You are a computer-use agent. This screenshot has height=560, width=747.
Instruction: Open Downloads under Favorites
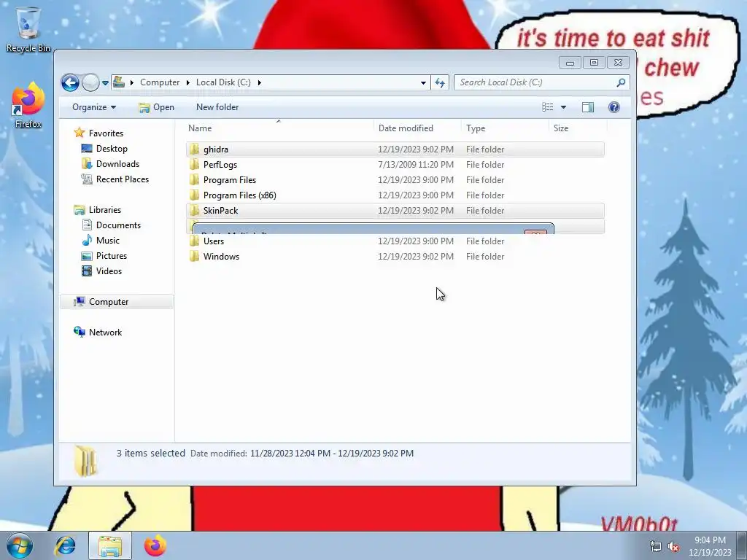click(x=117, y=164)
